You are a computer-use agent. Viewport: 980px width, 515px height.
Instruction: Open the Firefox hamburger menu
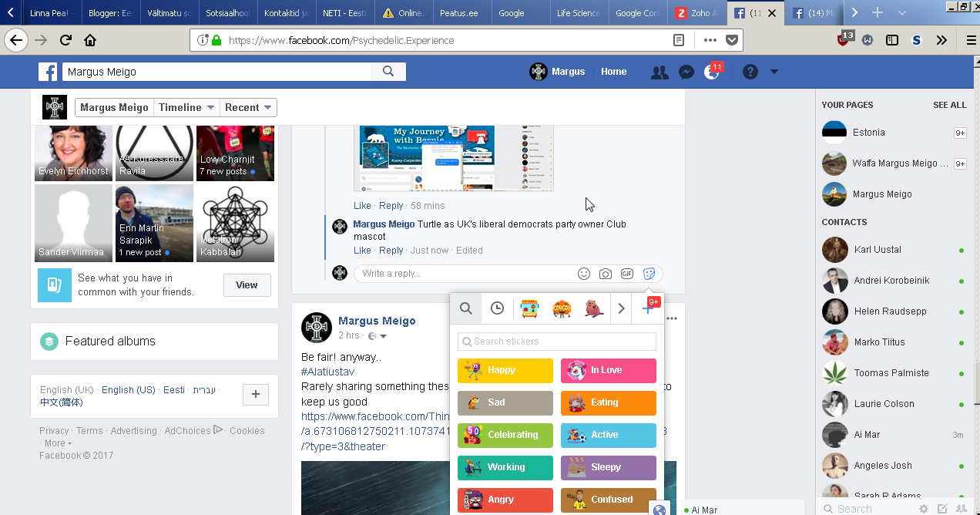(970, 40)
